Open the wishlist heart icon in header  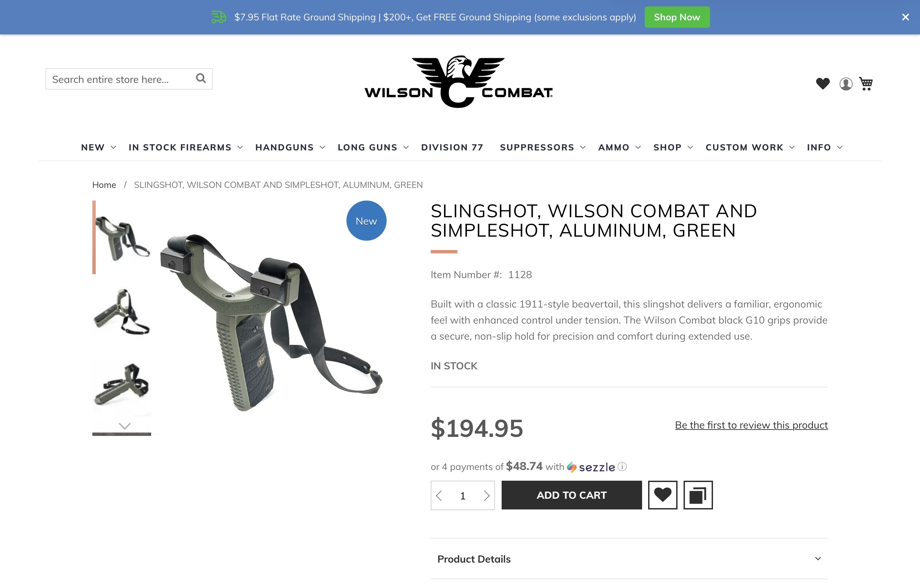(x=823, y=84)
